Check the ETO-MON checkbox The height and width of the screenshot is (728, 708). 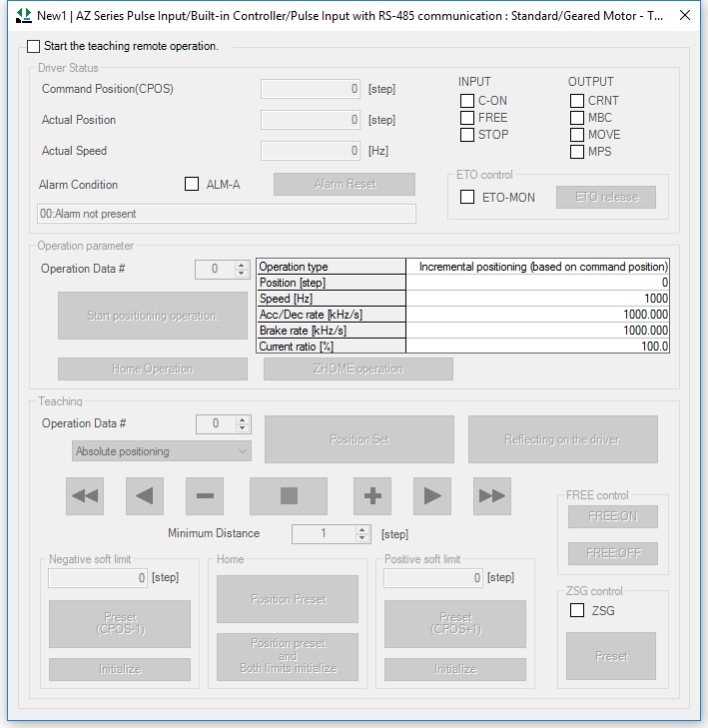tap(467, 198)
